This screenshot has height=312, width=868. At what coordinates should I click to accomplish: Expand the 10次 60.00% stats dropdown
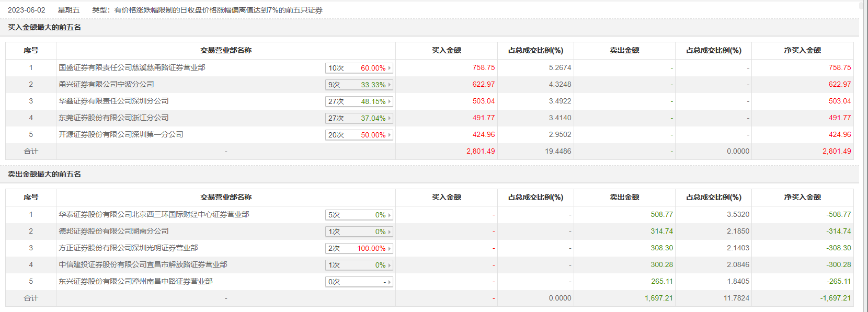pyautogui.click(x=359, y=68)
